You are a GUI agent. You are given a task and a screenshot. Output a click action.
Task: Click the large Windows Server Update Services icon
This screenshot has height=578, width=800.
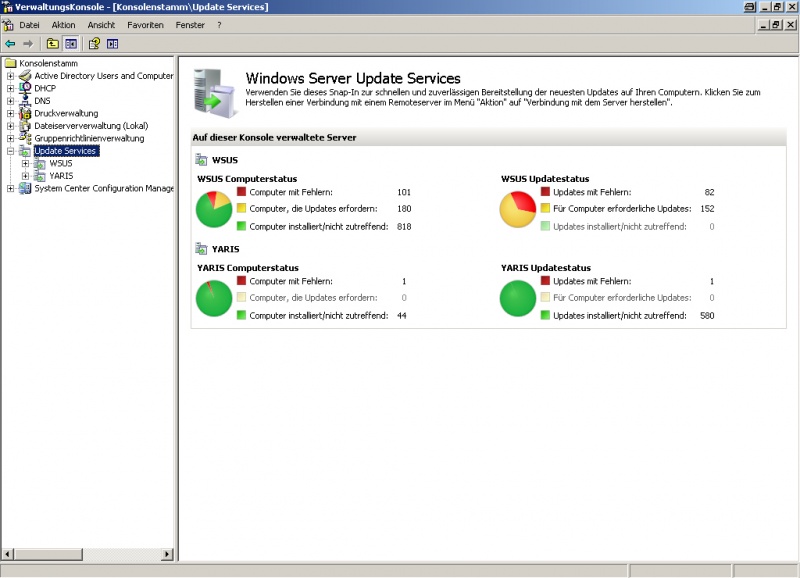215,93
